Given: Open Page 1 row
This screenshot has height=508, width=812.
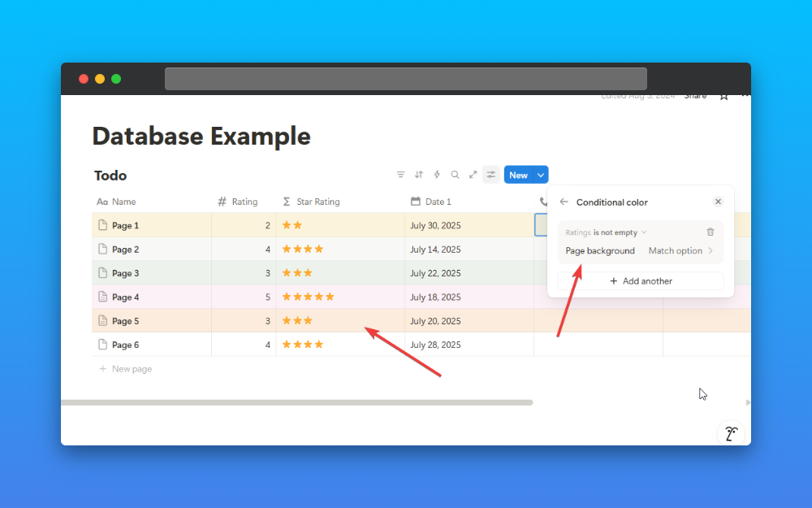Looking at the screenshot, I should pyautogui.click(x=125, y=225).
